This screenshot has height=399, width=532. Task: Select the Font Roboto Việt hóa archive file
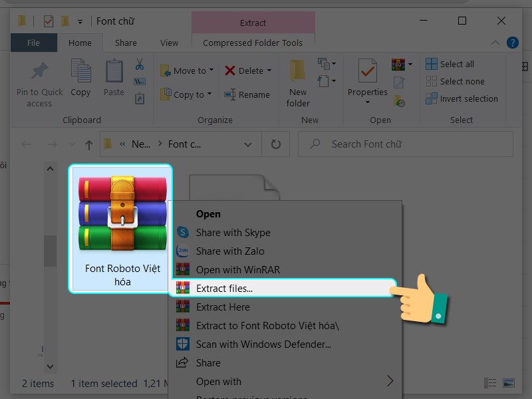pyautogui.click(x=121, y=229)
